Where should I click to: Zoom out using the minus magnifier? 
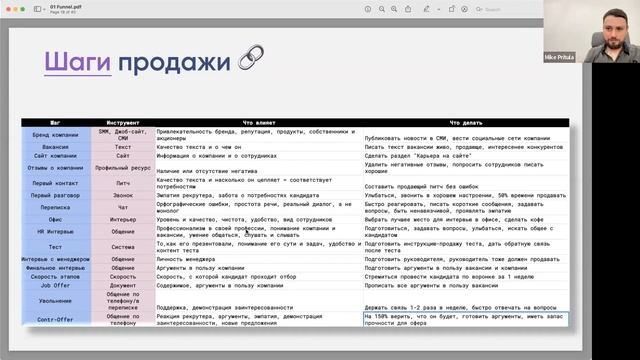382,9
